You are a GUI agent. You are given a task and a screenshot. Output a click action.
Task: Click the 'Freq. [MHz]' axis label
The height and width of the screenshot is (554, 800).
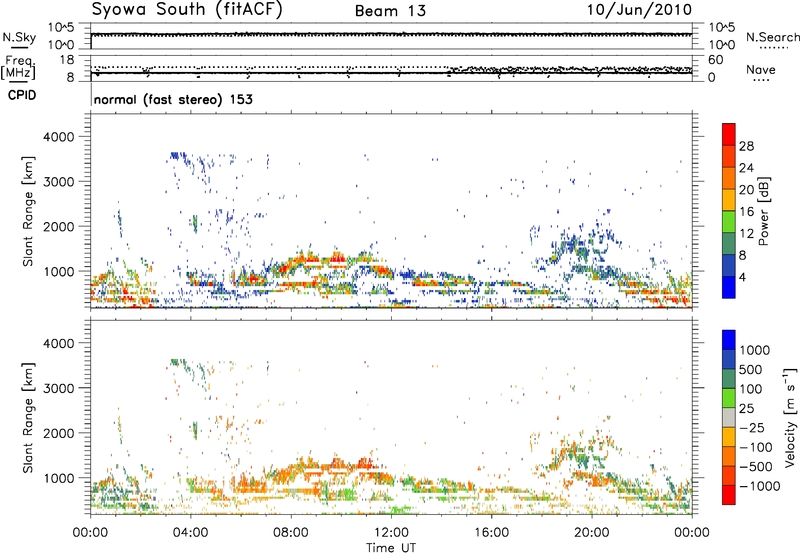click(18, 67)
